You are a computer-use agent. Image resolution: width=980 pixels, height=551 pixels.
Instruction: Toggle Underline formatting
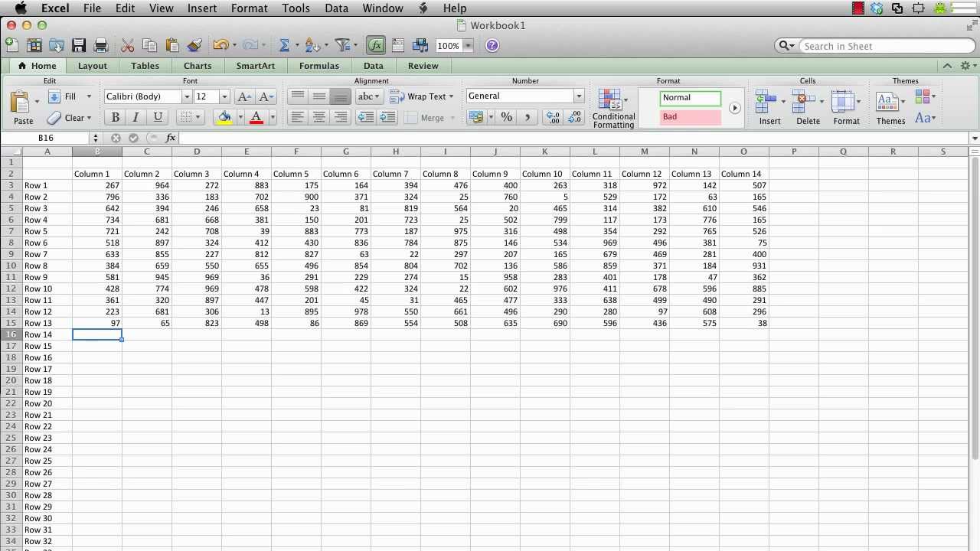158,117
